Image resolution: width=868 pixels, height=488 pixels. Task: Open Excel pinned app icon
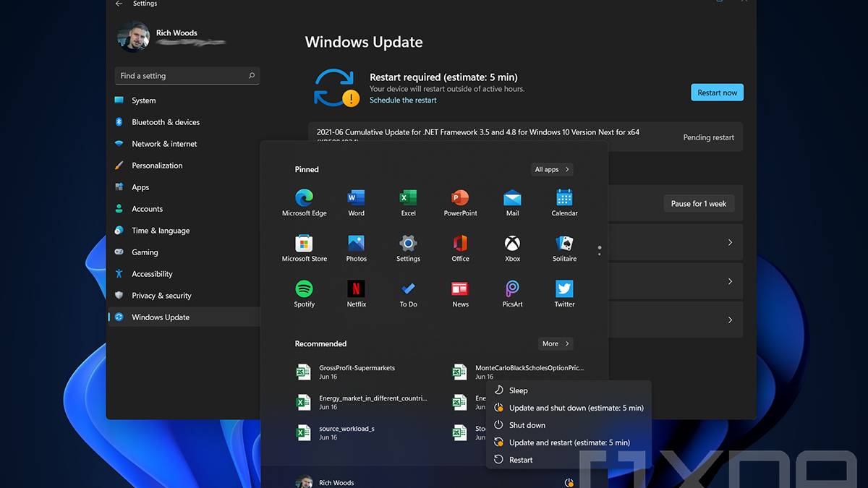coord(408,202)
